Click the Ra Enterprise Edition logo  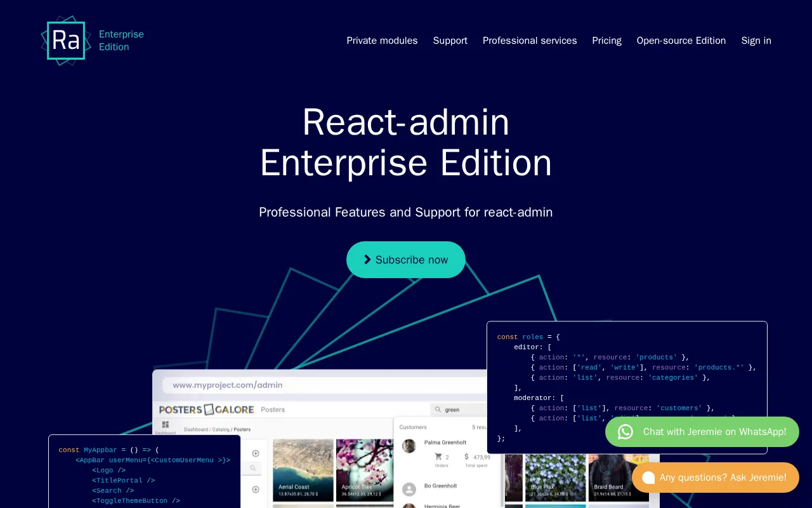(93, 41)
